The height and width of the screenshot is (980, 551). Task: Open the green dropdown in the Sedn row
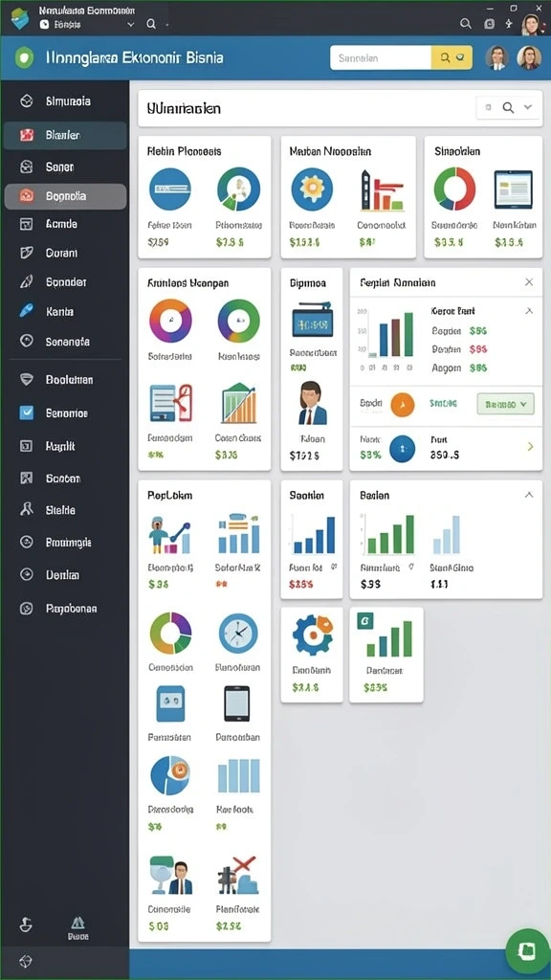coord(505,405)
